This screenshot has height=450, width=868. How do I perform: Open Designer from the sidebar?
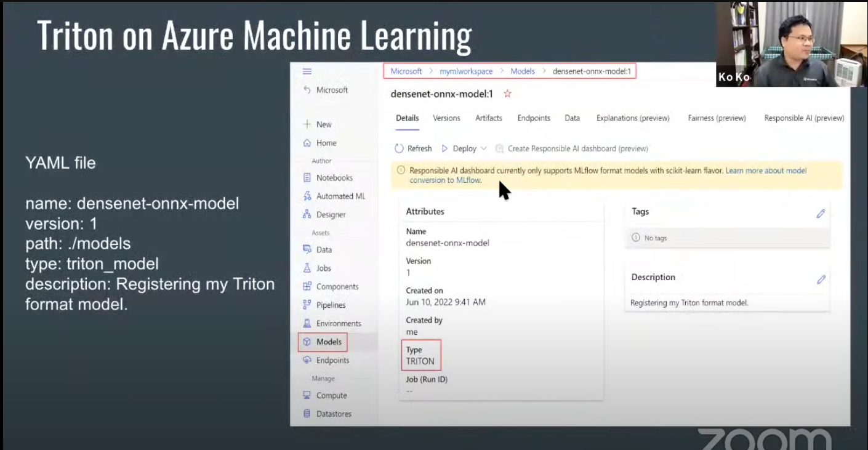tap(331, 215)
